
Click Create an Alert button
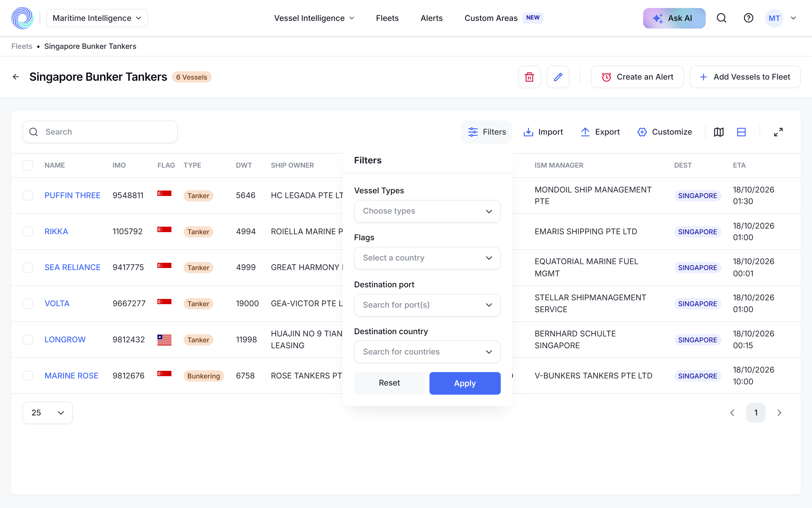pyautogui.click(x=637, y=77)
